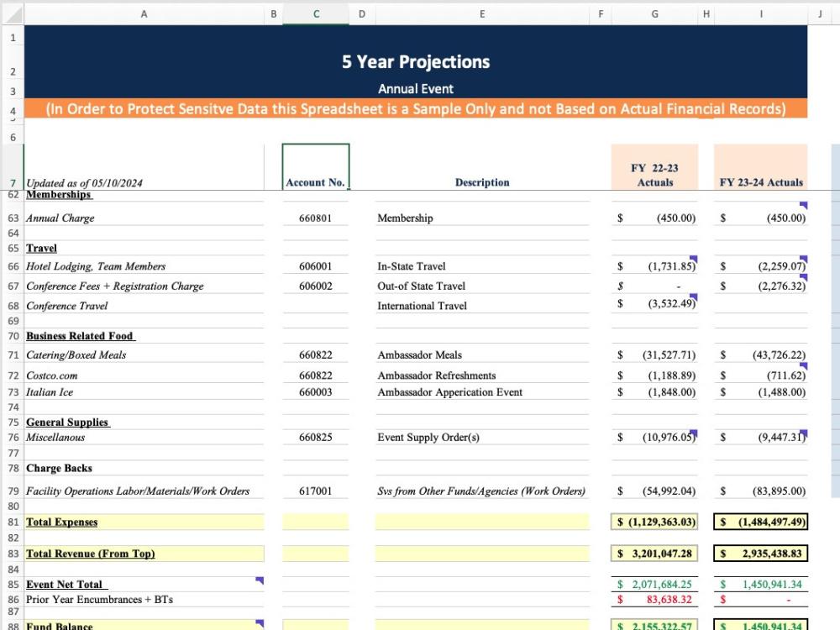The width and height of the screenshot is (840, 630).
Task: Click the Ambassador Meals cell
Action: tap(482, 354)
